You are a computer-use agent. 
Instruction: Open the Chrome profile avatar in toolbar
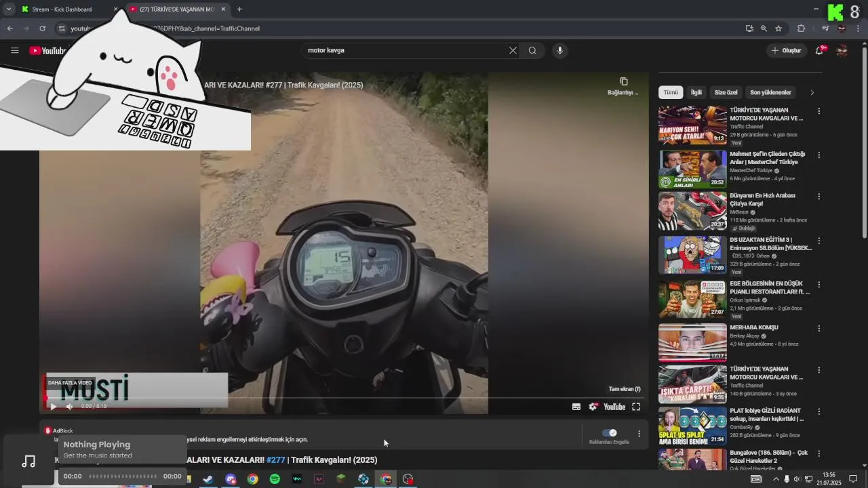click(842, 28)
